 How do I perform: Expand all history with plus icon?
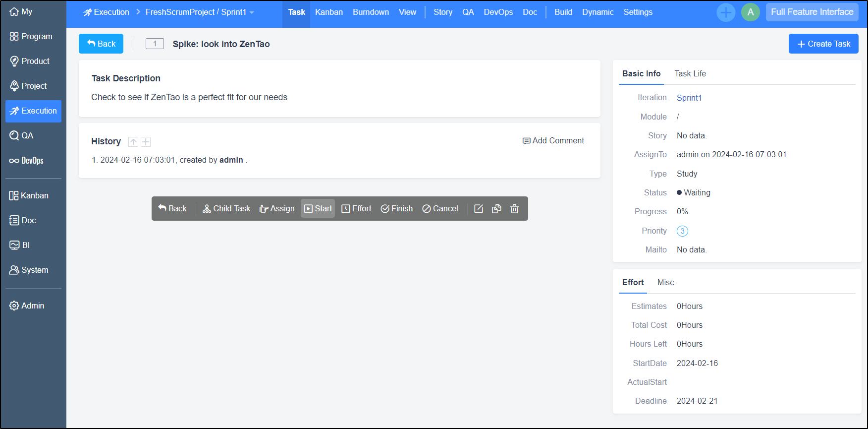click(146, 142)
